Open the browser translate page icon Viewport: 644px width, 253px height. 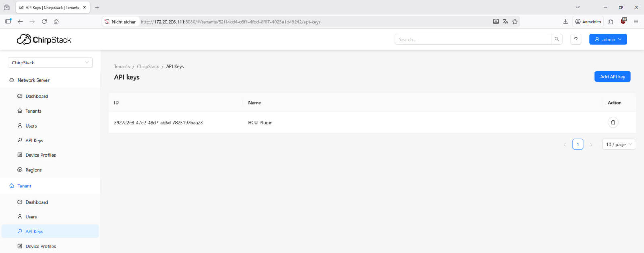pyautogui.click(x=505, y=22)
